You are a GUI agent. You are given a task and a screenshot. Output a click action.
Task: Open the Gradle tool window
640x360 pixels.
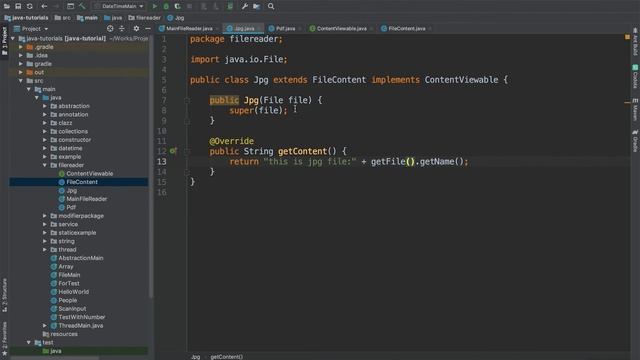[x=635, y=141]
